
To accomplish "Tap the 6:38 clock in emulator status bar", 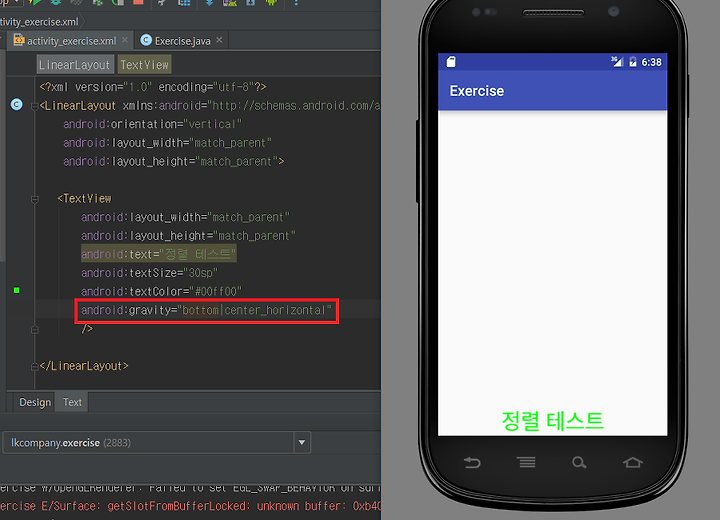I will tap(652, 62).
